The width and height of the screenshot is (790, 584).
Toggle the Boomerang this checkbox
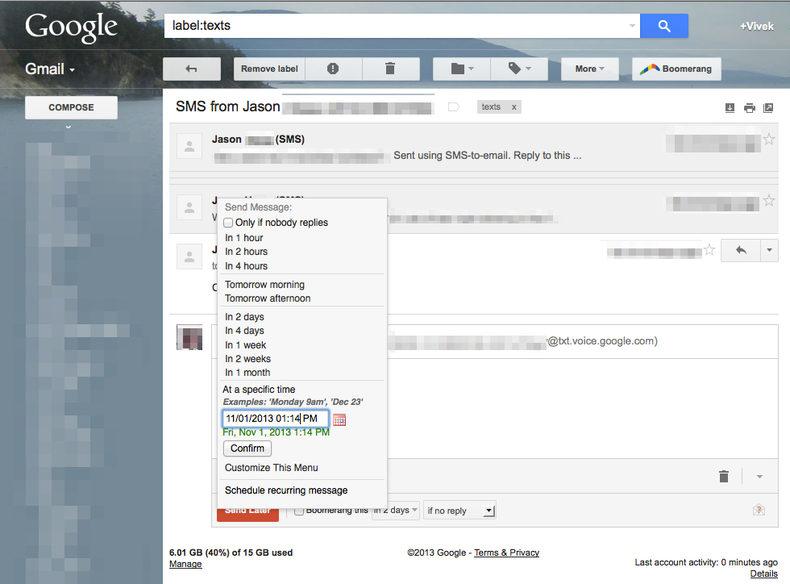[299, 510]
